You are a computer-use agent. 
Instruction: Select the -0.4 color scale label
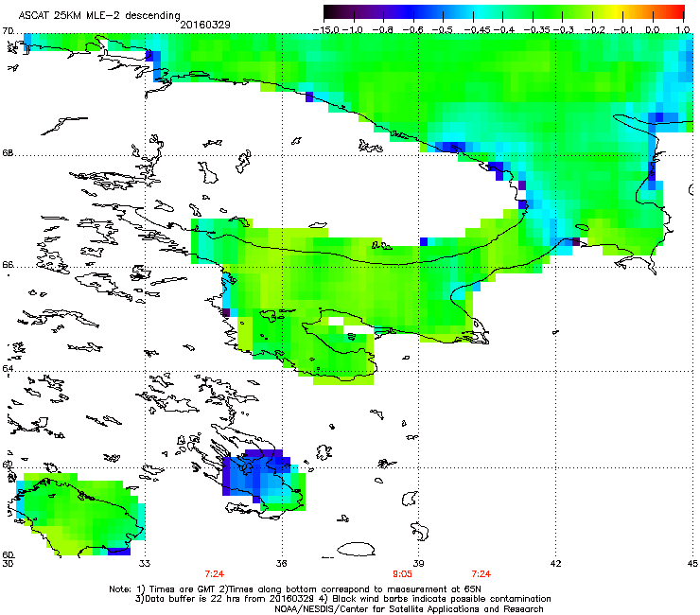coord(503,30)
